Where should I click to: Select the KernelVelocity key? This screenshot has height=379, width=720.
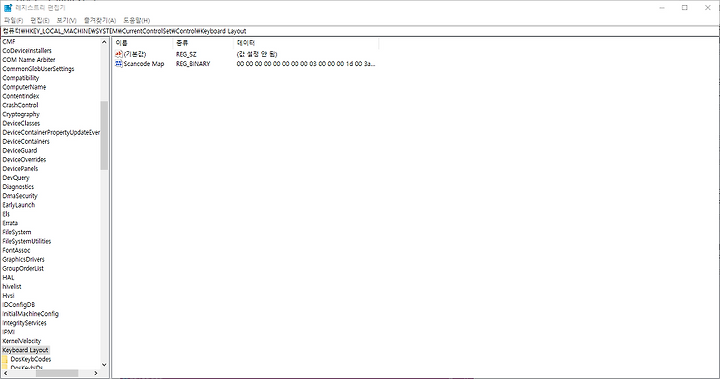click(x=22, y=341)
